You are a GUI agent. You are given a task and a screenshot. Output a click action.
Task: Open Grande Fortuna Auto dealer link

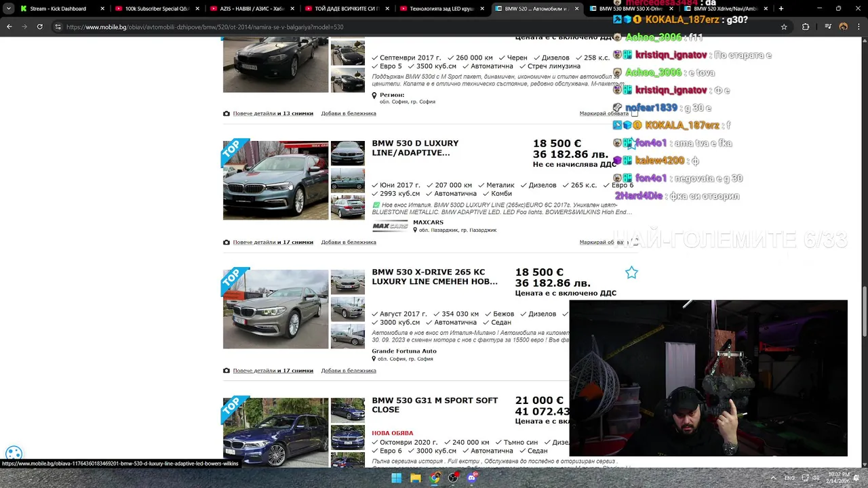coord(404,351)
